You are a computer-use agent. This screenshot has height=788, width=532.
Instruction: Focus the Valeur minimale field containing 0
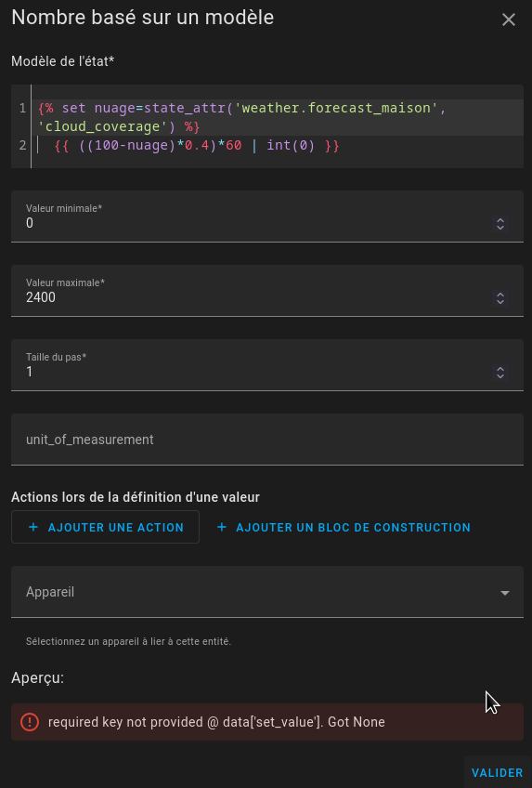pos(267,217)
